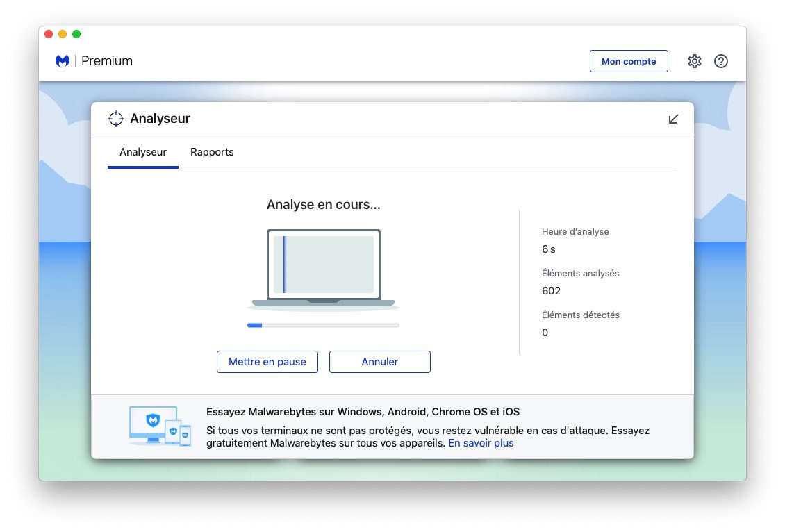Close the window with the red button

click(x=49, y=34)
